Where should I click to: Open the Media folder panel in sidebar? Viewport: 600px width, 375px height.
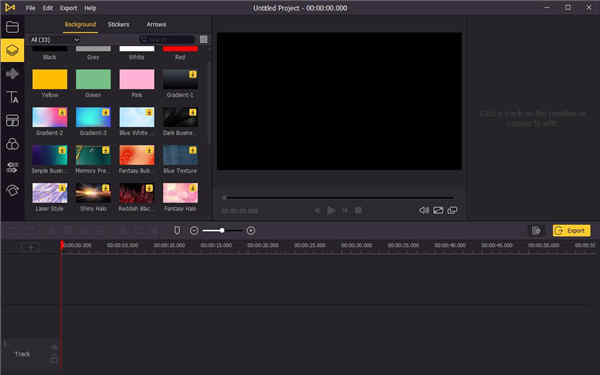[12, 27]
